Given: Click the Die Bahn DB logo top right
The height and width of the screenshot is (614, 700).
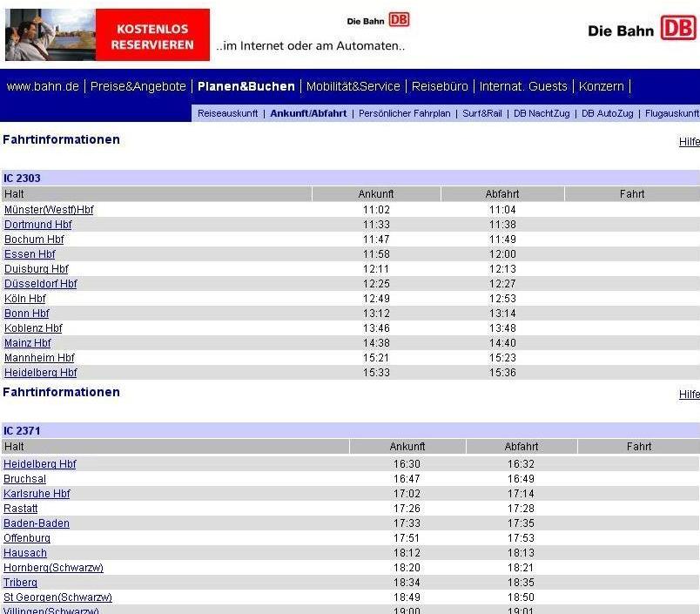Looking at the screenshot, I should tap(641, 30).
